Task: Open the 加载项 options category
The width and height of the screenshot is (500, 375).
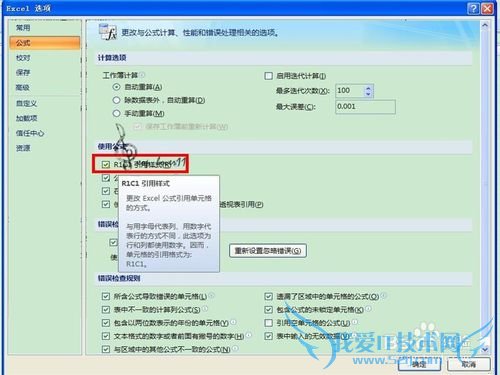Action: (26, 118)
